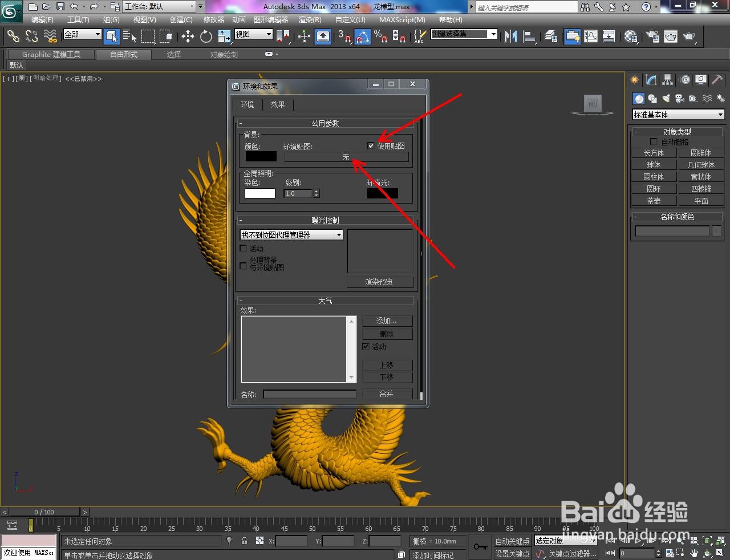Open the 标准基本体 object category dropdown
This screenshot has height=560, width=730.
(x=678, y=115)
